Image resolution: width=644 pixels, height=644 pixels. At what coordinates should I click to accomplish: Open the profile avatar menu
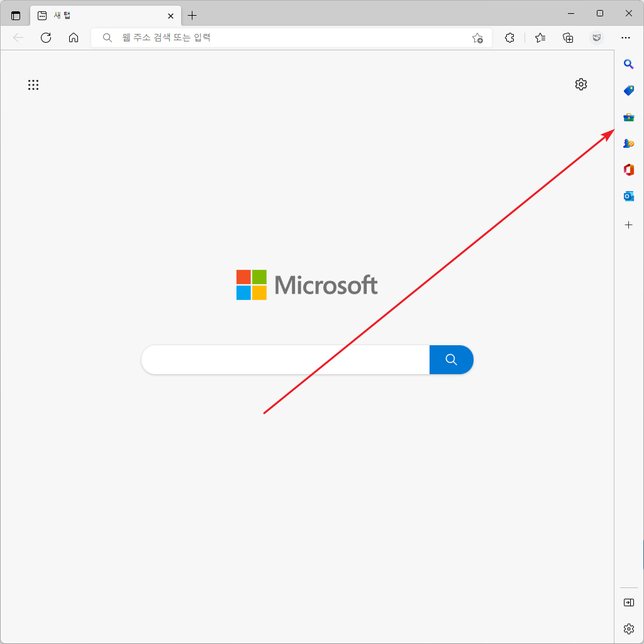597,38
